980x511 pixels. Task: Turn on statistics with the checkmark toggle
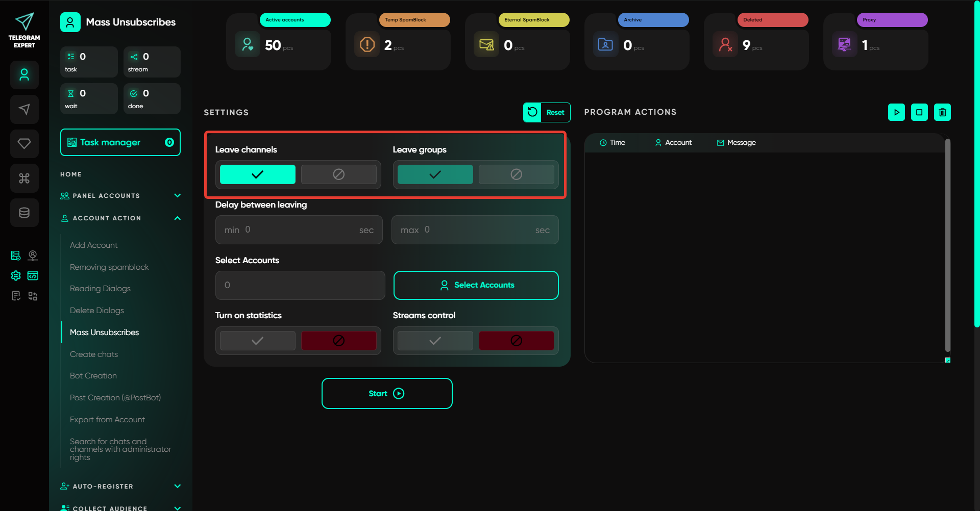point(257,341)
